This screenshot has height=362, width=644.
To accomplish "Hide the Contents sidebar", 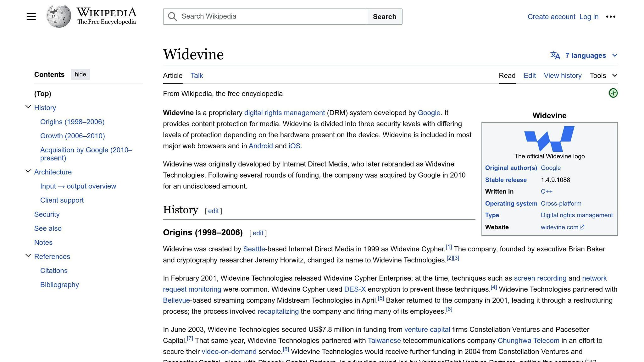I will click(x=80, y=74).
